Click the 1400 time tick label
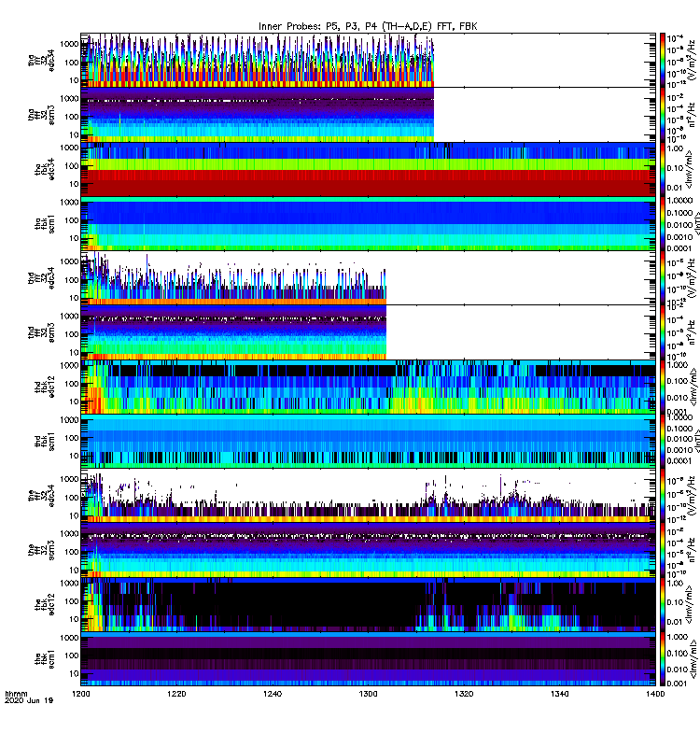Viewport: 700px width, 747px height. (655, 694)
